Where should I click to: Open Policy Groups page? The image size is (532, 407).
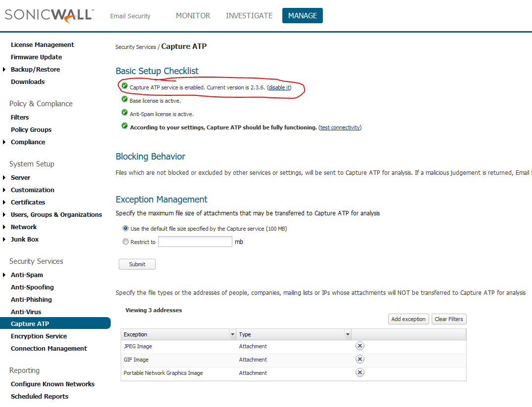click(31, 130)
